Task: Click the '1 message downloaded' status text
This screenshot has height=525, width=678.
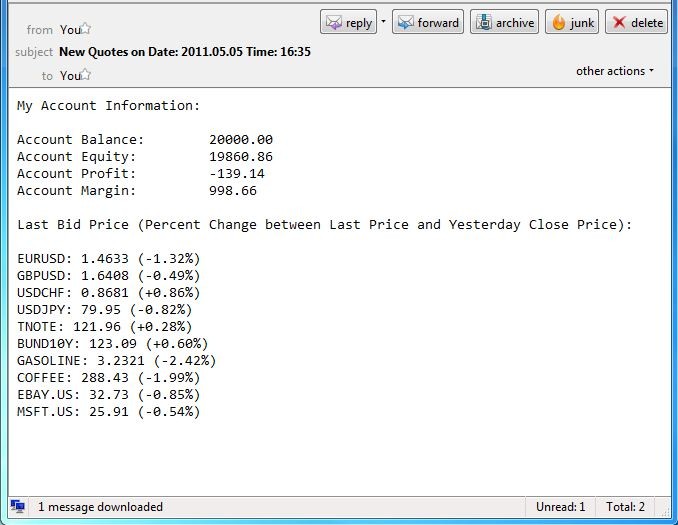Action: (100, 507)
